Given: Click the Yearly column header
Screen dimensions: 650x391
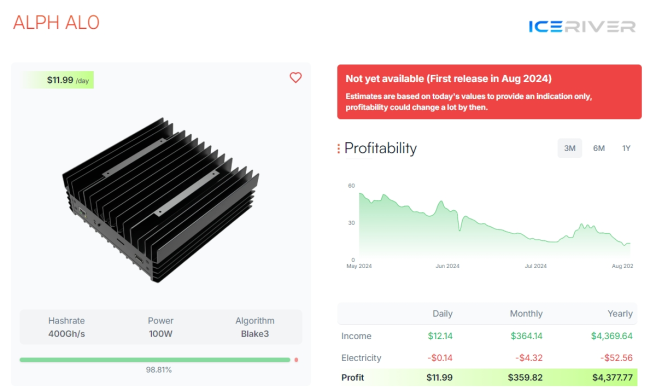Looking at the screenshot, I should coord(620,314).
